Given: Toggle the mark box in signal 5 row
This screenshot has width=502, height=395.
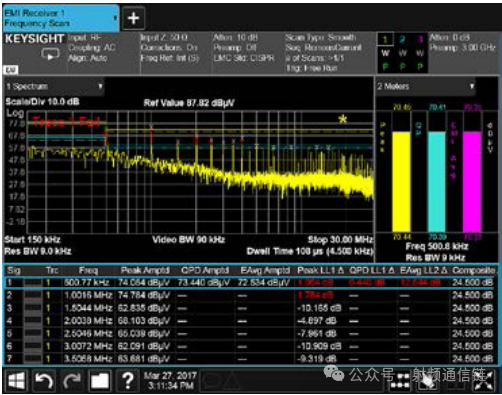Looking at the screenshot, I should (33, 333).
